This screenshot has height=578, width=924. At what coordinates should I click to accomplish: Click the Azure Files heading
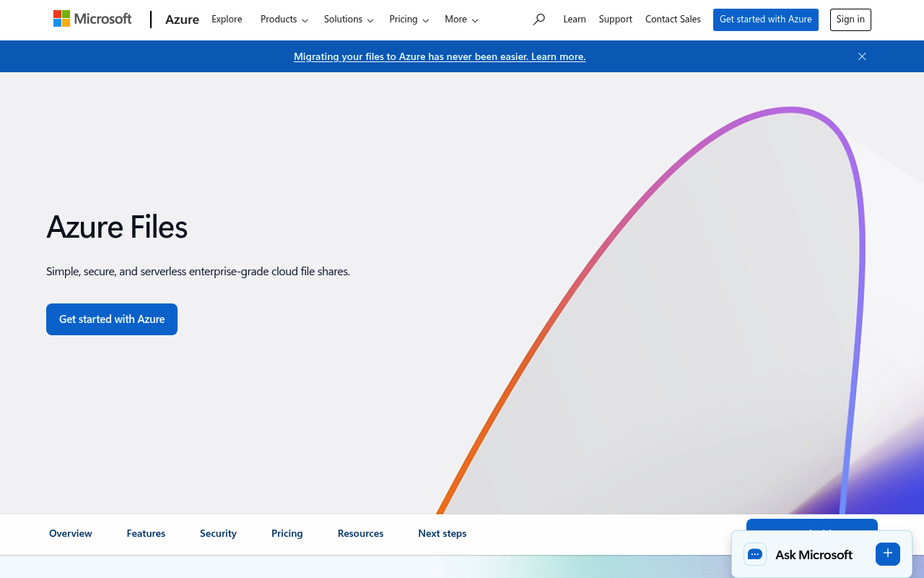point(117,227)
